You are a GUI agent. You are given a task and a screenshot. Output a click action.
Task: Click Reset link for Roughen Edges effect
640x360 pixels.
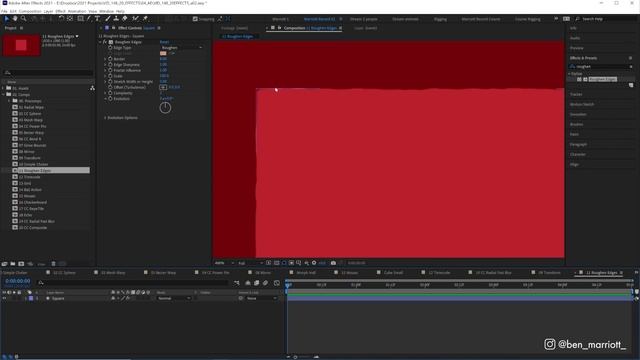[164, 42]
